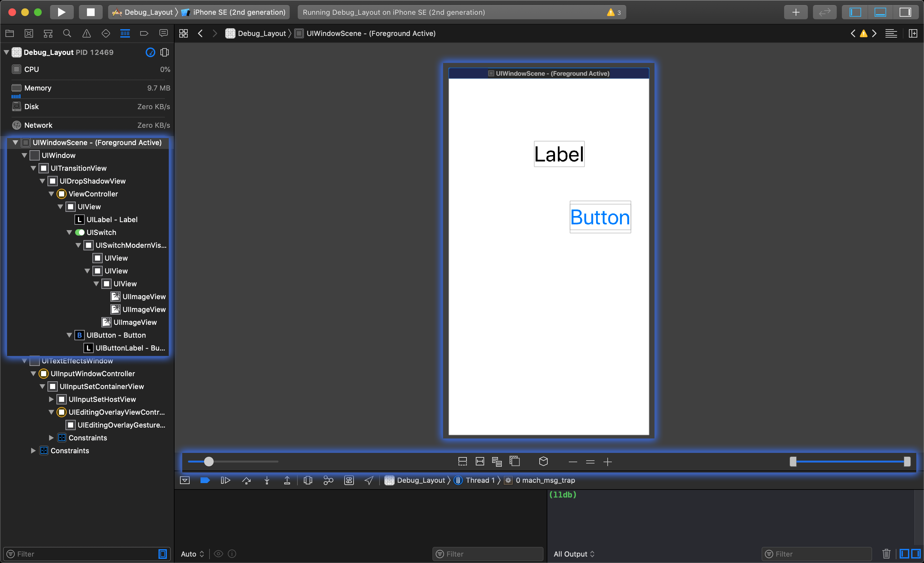Collapse the UIWindow disclosure triangle
This screenshot has height=563, width=924.
tap(24, 155)
